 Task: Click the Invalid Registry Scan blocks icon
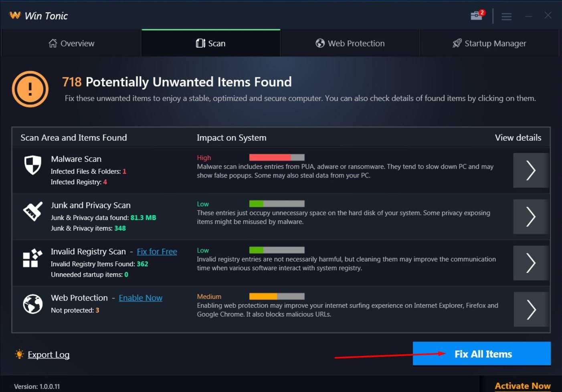pyautogui.click(x=32, y=258)
